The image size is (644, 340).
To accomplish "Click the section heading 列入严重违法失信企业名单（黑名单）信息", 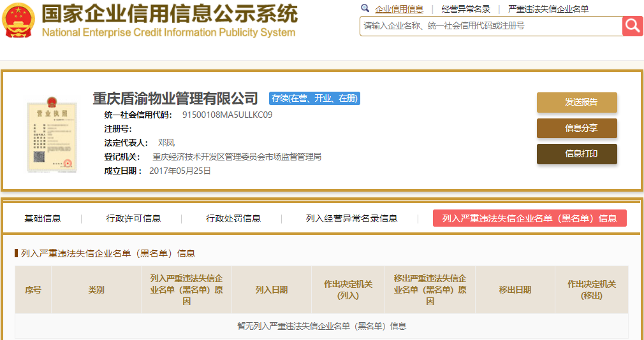I will 108,253.
